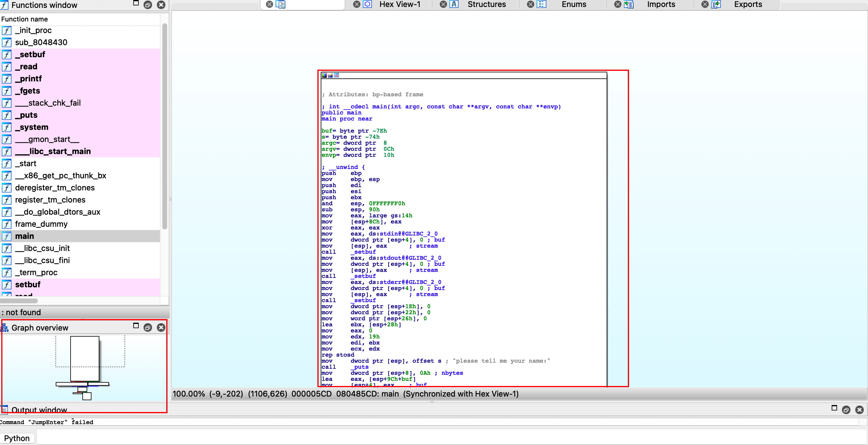
Task: Click the group nodes icon in block header
Action: pos(336,75)
